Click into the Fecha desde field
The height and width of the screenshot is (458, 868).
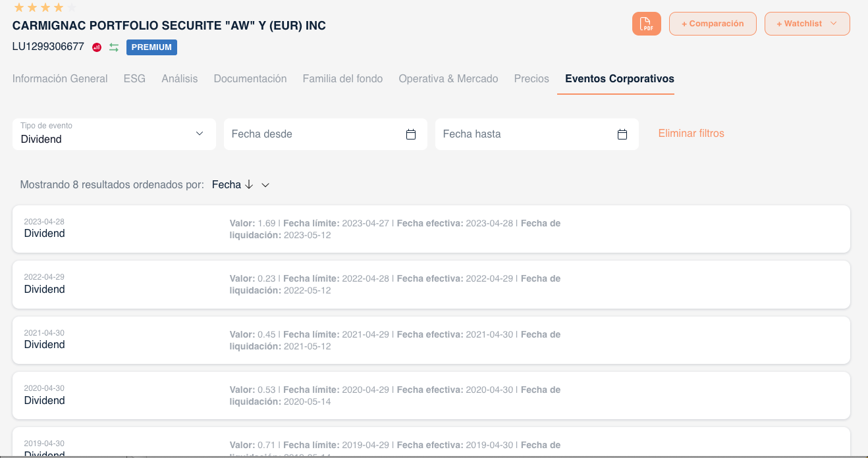point(325,134)
